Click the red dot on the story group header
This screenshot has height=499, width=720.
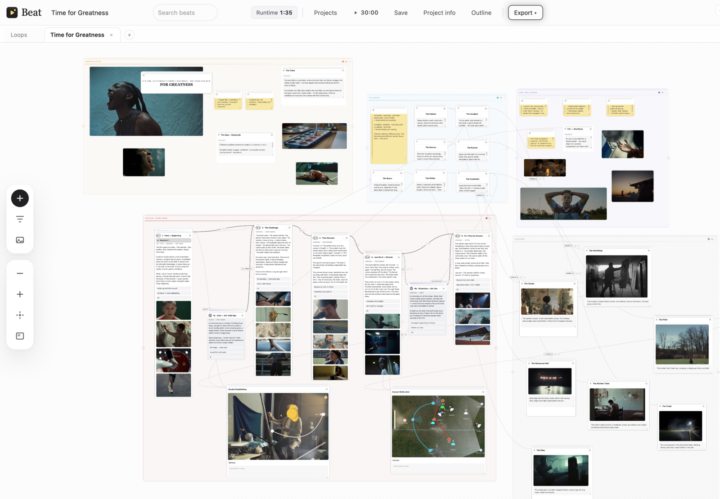click(487, 218)
